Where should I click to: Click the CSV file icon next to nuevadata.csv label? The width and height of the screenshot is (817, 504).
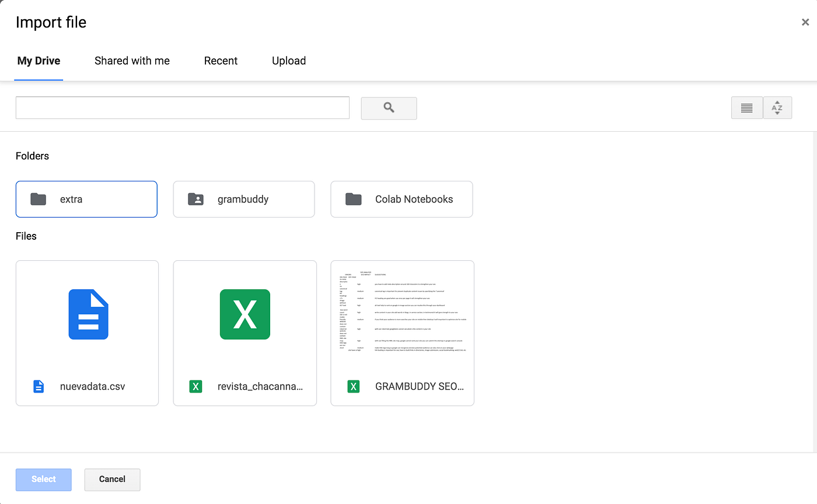click(39, 386)
